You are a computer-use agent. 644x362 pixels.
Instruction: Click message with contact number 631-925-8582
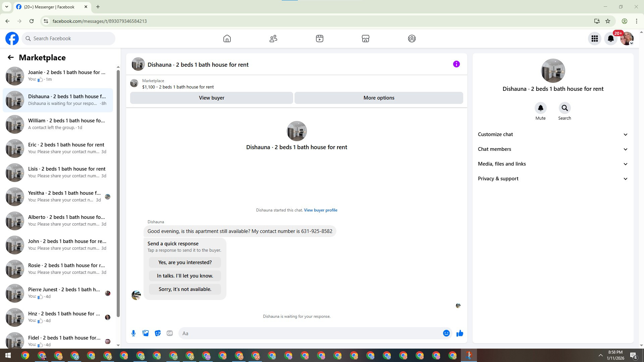point(240,231)
